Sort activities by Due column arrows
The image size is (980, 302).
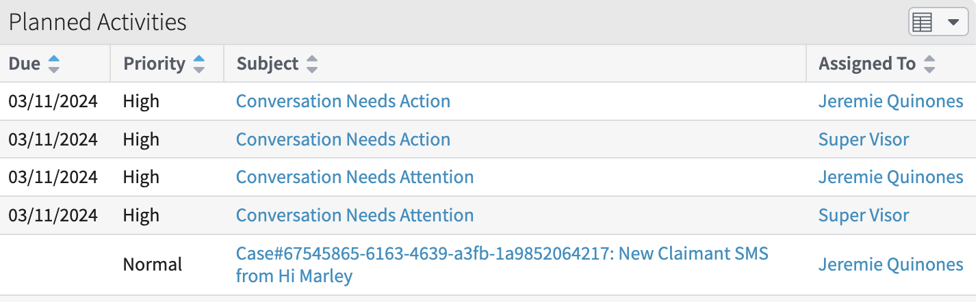(x=53, y=64)
